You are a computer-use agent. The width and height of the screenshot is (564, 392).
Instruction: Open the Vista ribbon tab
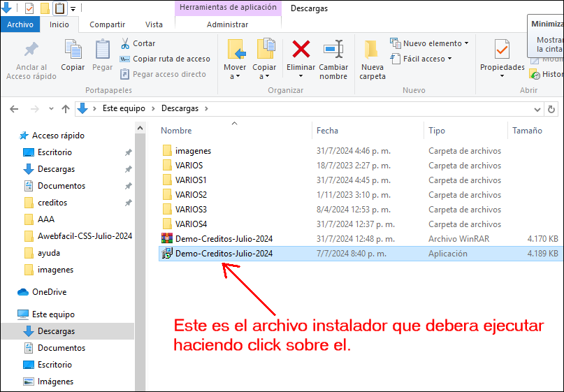click(154, 24)
